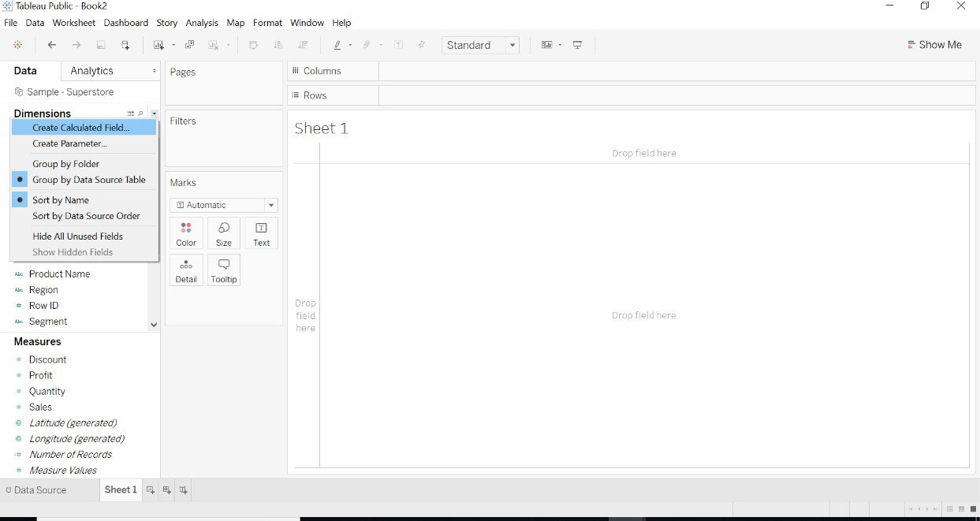Click the Save icon in toolbar
Viewport: 980px width, 521px height.
(x=101, y=45)
